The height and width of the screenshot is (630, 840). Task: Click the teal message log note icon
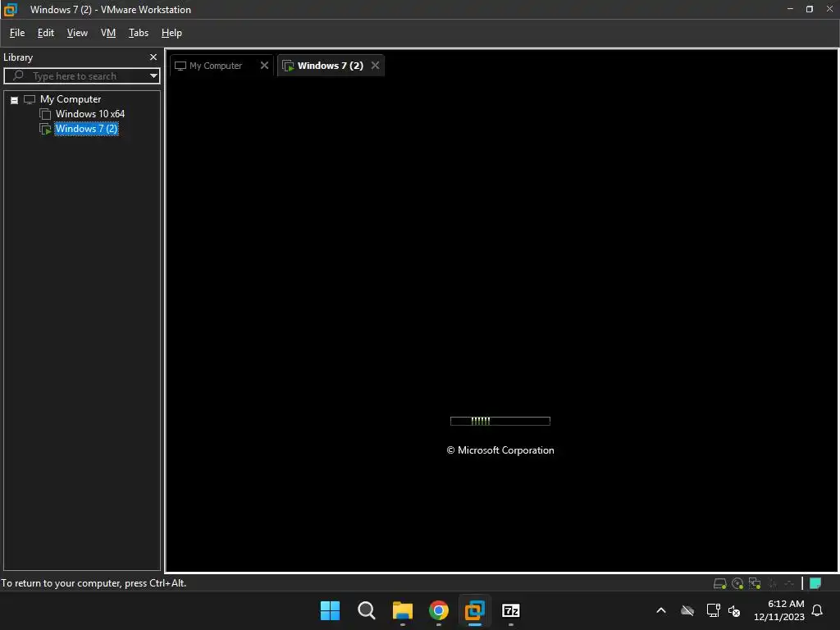815,583
